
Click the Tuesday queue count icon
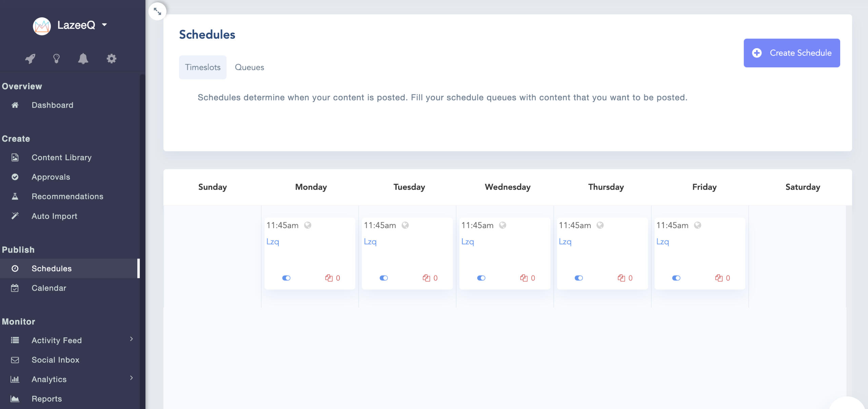click(x=426, y=278)
